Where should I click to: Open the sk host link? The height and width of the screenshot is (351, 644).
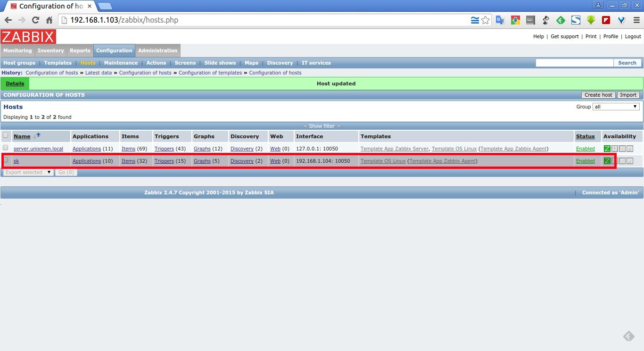16,161
